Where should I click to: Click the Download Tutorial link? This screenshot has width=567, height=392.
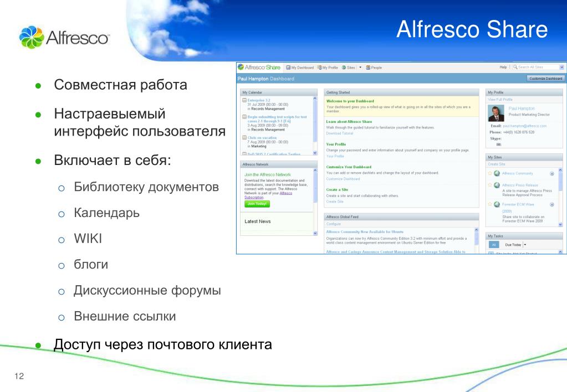tap(340, 133)
